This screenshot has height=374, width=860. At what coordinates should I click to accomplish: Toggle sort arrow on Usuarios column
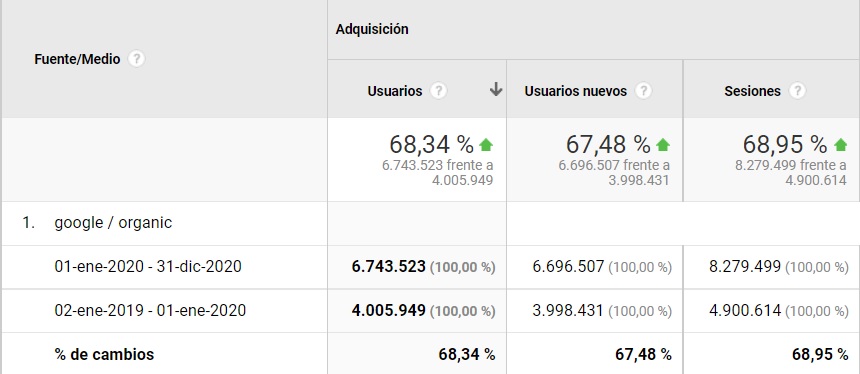click(496, 89)
